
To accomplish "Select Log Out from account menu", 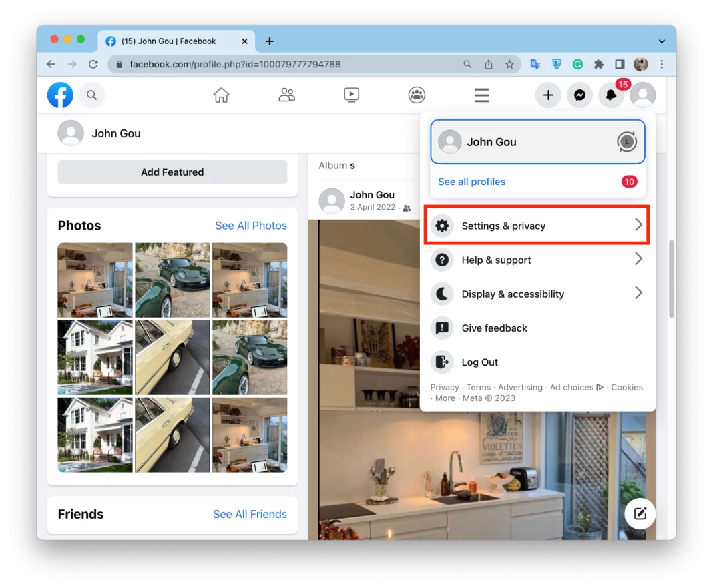I will pos(479,362).
